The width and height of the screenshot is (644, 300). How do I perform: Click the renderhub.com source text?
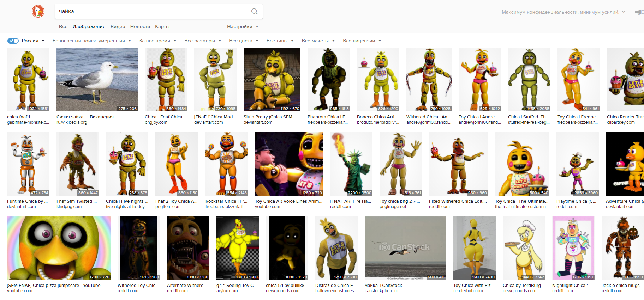(x=468, y=291)
